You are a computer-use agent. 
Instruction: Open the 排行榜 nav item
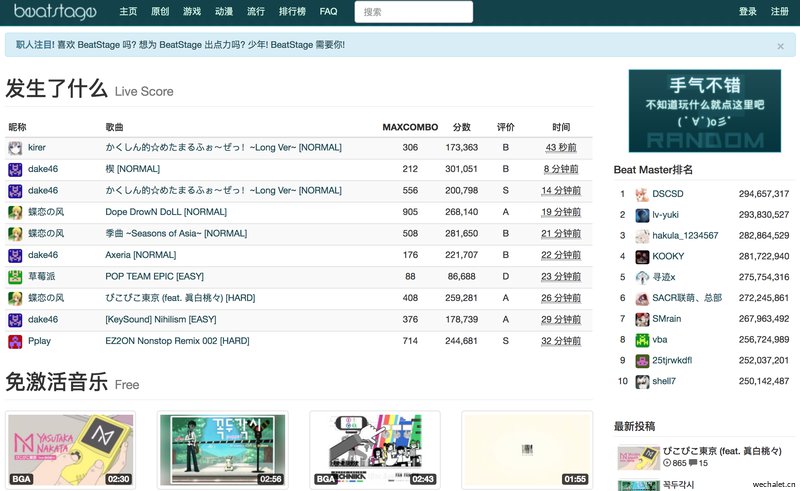point(292,11)
